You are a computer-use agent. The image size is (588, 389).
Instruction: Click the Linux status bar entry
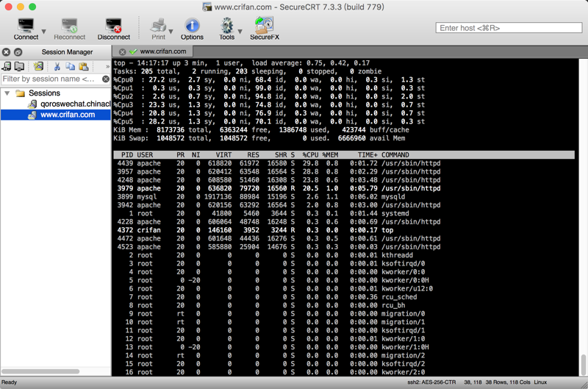click(x=540, y=382)
